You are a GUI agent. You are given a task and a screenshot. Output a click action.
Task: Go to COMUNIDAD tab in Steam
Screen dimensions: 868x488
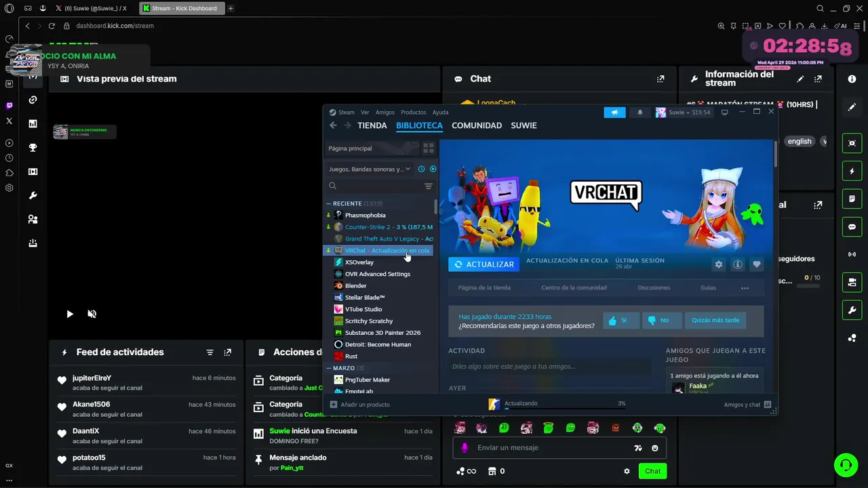point(477,125)
